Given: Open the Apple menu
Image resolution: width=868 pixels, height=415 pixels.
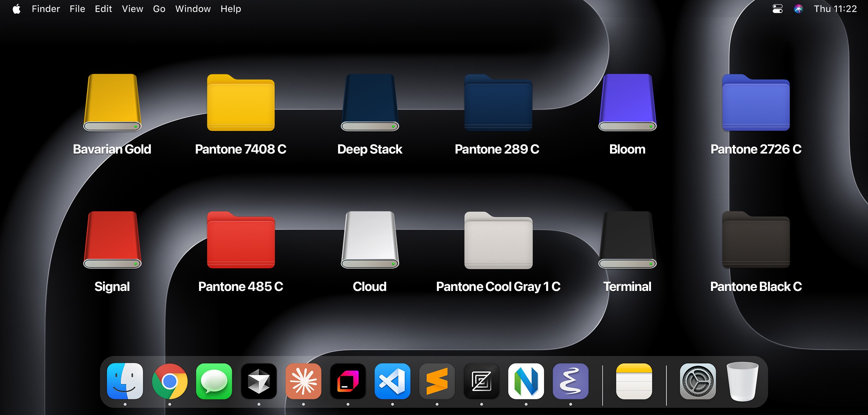Looking at the screenshot, I should [17, 9].
